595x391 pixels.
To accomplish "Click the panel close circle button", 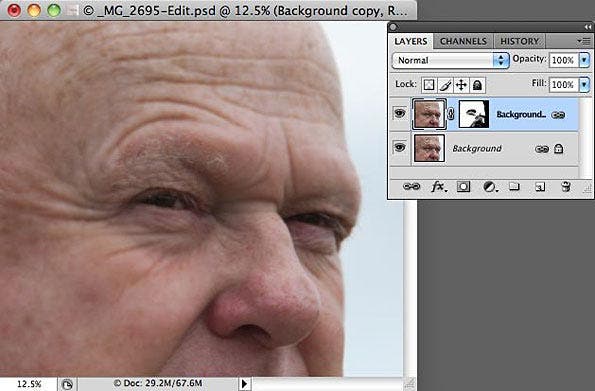I will click(x=394, y=27).
